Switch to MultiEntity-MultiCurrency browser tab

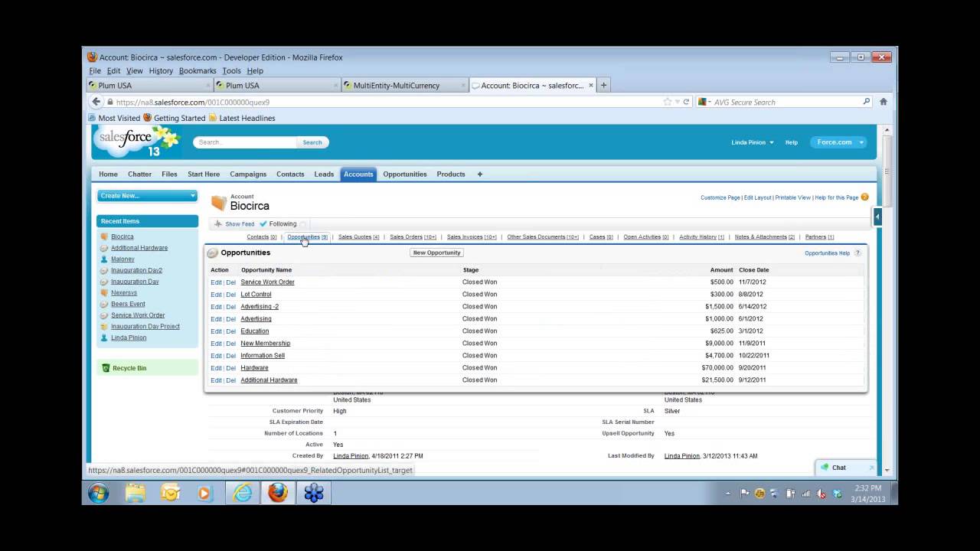[x=405, y=85]
